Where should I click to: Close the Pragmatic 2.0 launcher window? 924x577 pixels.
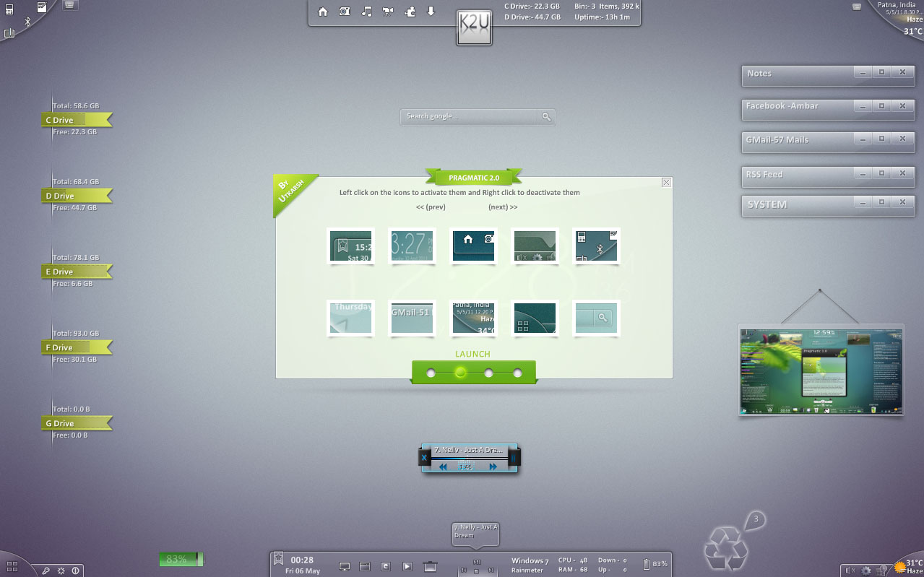tap(666, 183)
